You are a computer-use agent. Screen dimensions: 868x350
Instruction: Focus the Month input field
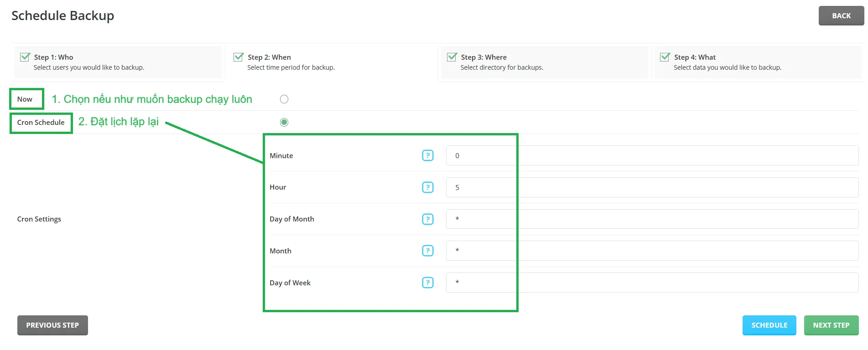(652, 251)
